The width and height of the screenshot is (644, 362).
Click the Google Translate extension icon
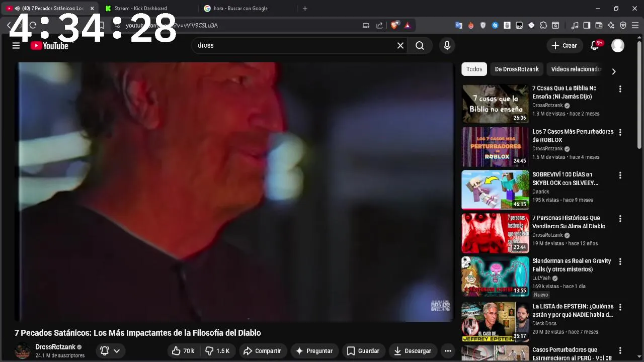(459, 25)
